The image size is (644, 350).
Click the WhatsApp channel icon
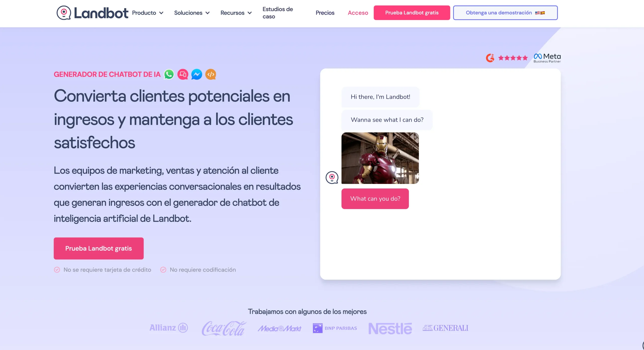pyautogui.click(x=169, y=74)
